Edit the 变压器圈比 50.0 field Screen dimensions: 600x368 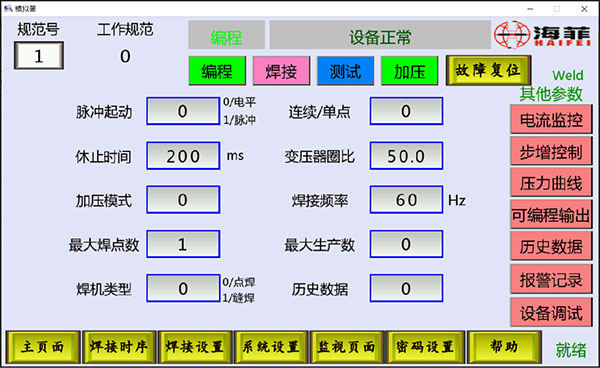(406, 156)
